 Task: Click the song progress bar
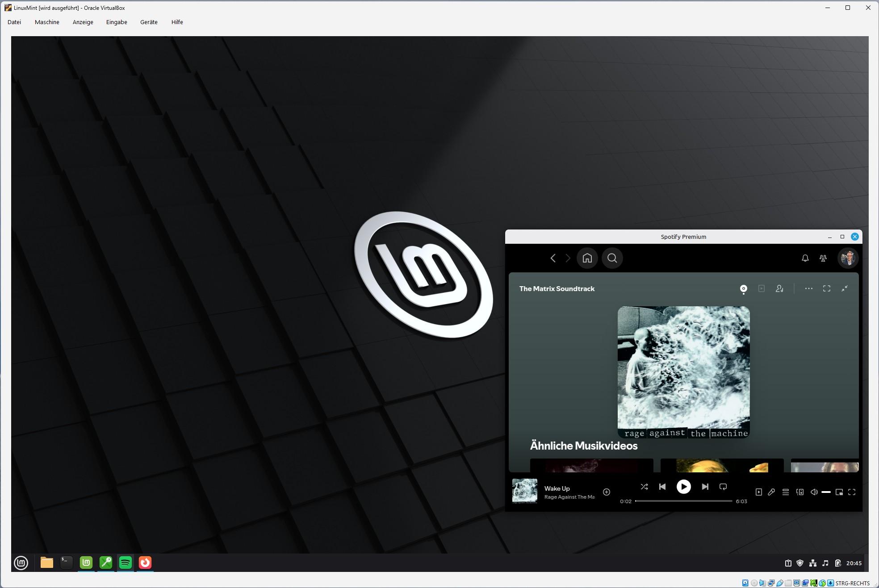pos(683,501)
